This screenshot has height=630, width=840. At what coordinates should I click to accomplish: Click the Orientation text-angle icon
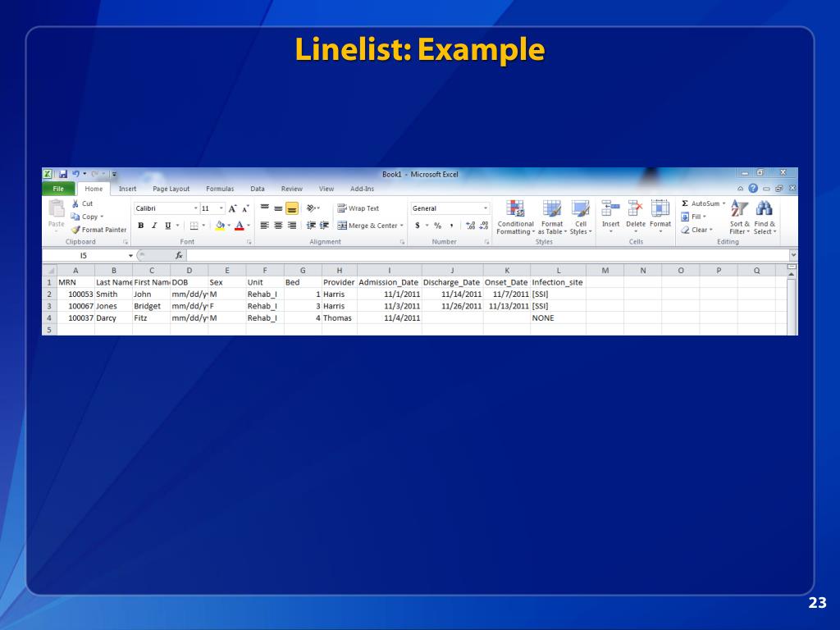311,208
